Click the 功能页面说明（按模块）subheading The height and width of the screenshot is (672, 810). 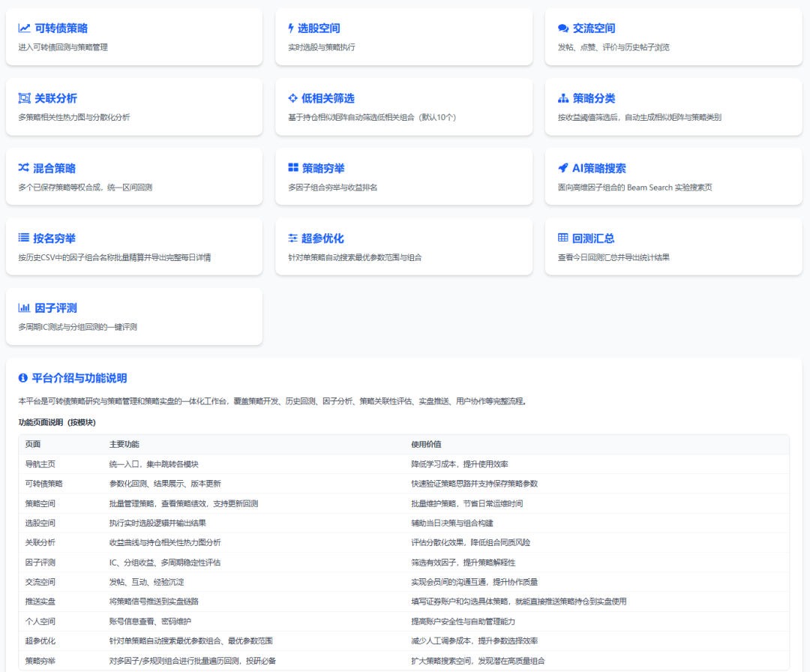[57, 422]
